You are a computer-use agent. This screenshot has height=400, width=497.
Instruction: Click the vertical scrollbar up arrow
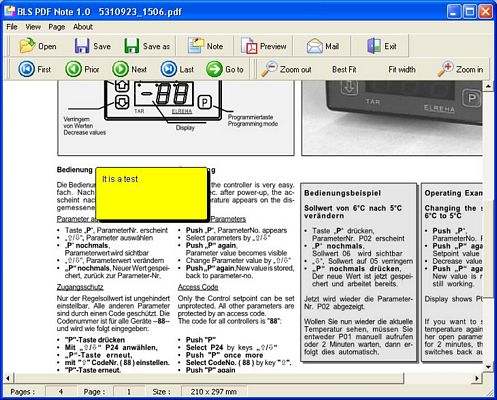(x=488, y=86)
